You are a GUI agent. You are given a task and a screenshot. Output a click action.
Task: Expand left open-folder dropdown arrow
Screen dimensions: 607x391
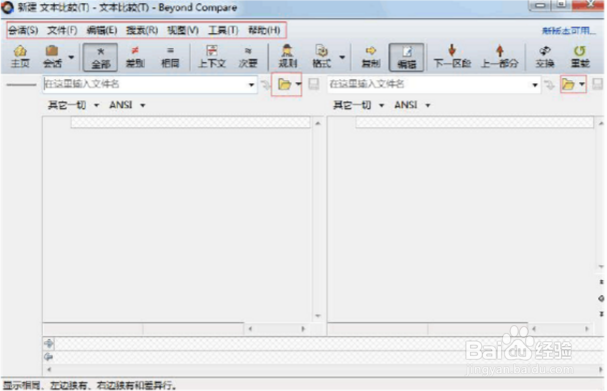(x=298, y=84)
